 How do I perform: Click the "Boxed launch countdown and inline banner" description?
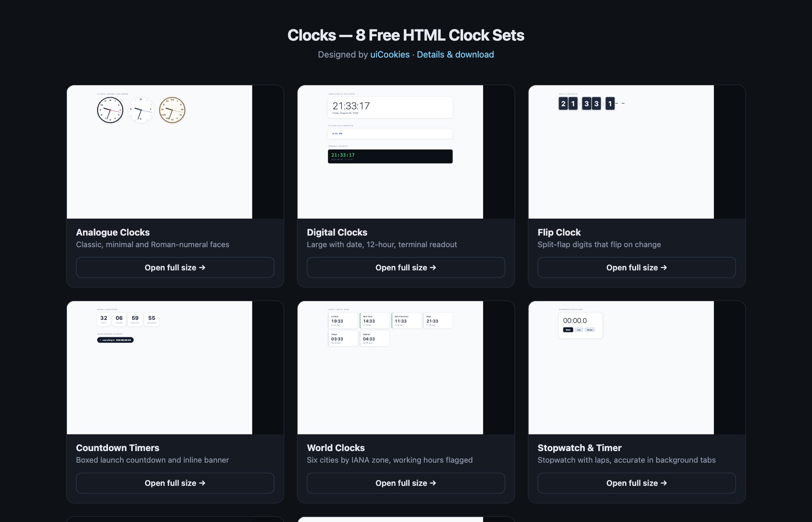(x=153, y=460)
